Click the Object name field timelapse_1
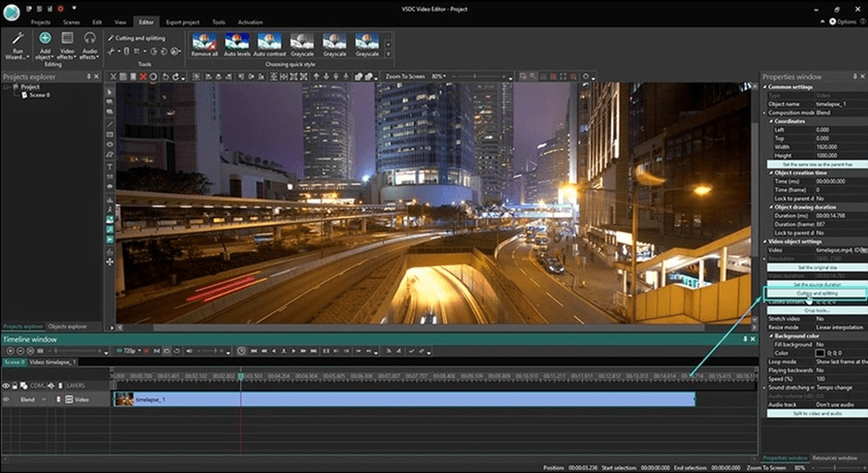The image size is (868, 473). (x=841, y=104)
